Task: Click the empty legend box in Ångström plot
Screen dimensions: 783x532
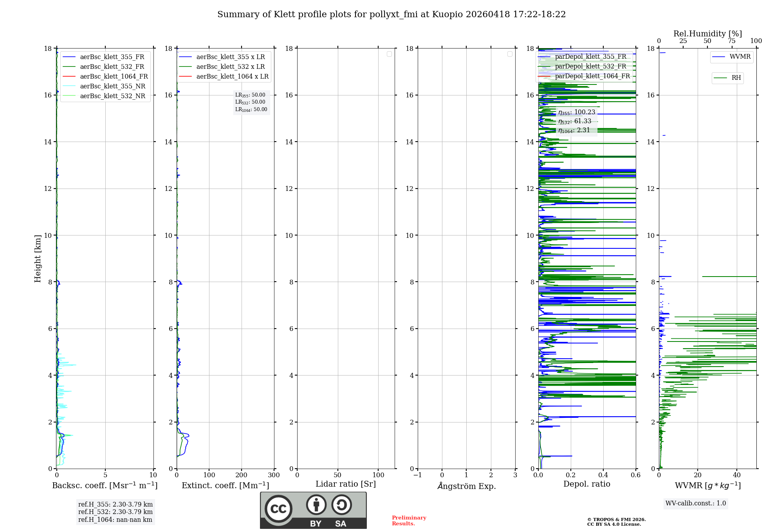Action: [x=510, y=54]
